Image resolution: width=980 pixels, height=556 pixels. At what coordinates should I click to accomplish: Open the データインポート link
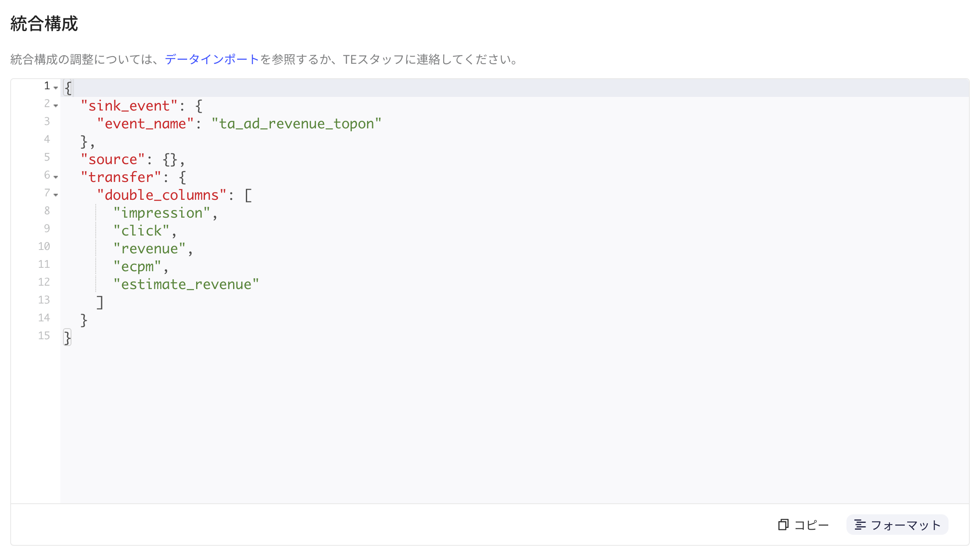[212, 59]
